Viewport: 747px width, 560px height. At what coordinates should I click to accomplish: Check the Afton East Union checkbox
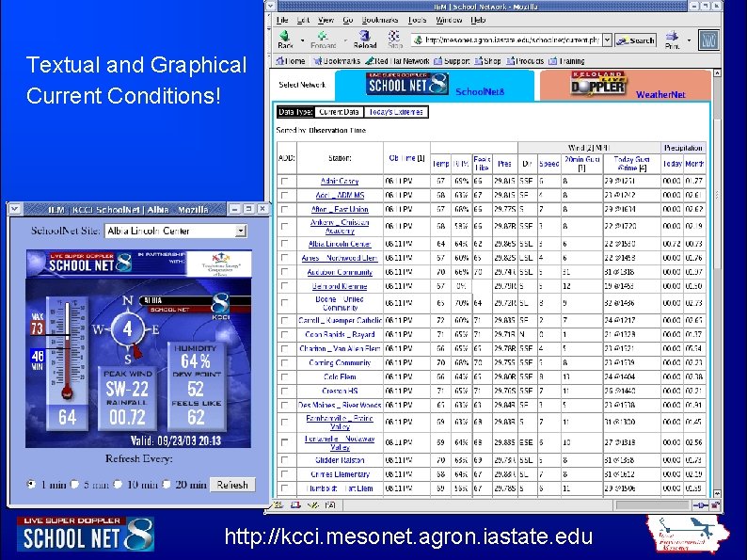(x=285, y=209)
